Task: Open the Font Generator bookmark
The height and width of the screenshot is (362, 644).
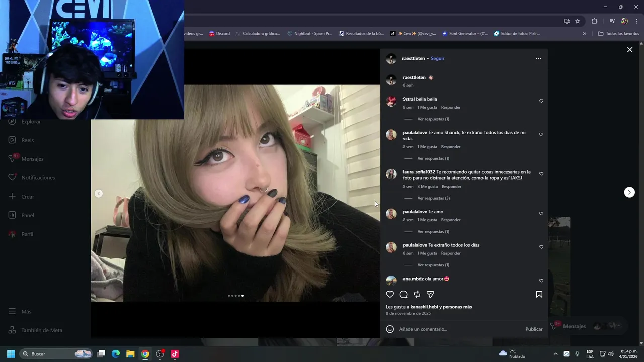Action: click(x=465, y=34)
